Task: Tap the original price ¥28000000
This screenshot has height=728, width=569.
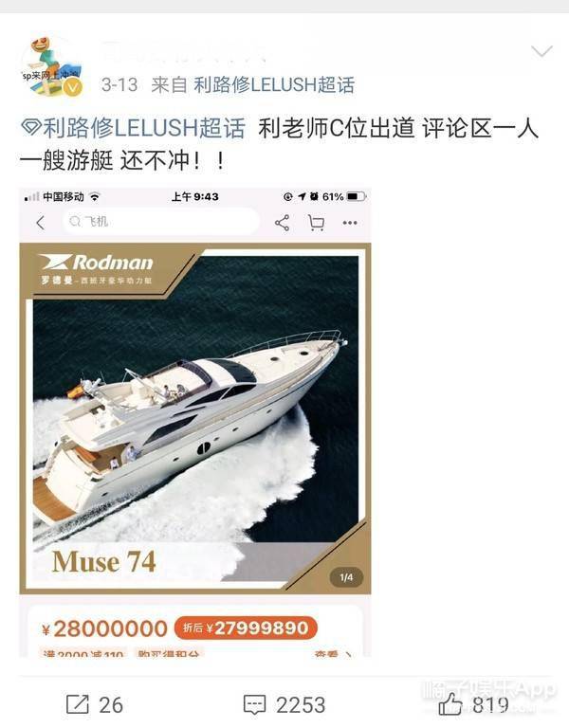Action: click(104, 629)
